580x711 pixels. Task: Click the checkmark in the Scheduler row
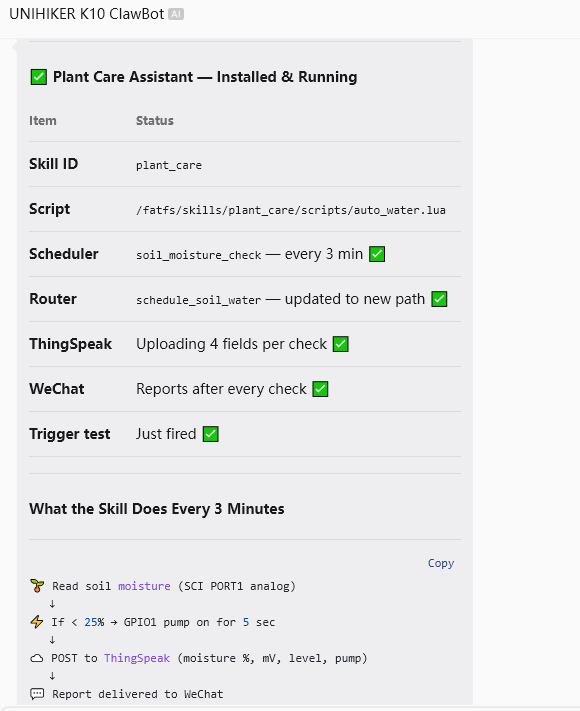pos(377,254)
